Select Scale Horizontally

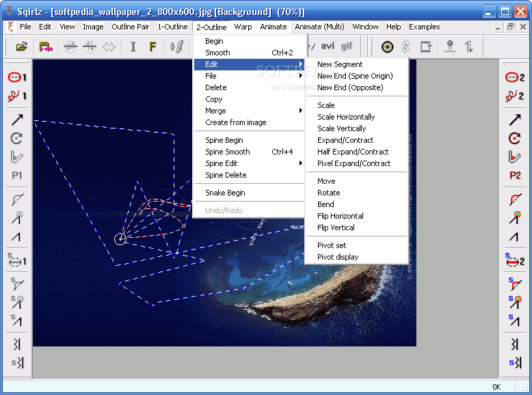click(356, 117)
